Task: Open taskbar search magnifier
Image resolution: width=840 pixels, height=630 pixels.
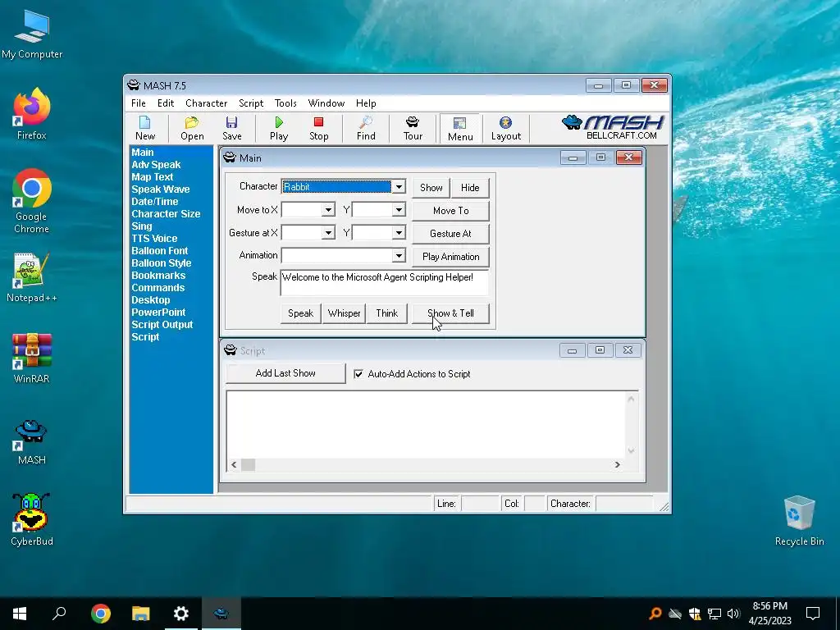Action: (x=59, y=614)
